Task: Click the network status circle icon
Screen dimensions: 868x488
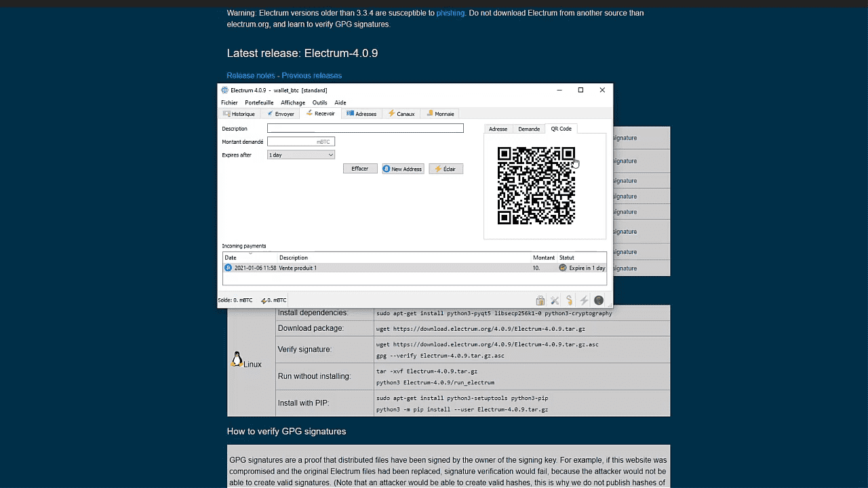Action: pyautogui.click(x=599, y=300)
